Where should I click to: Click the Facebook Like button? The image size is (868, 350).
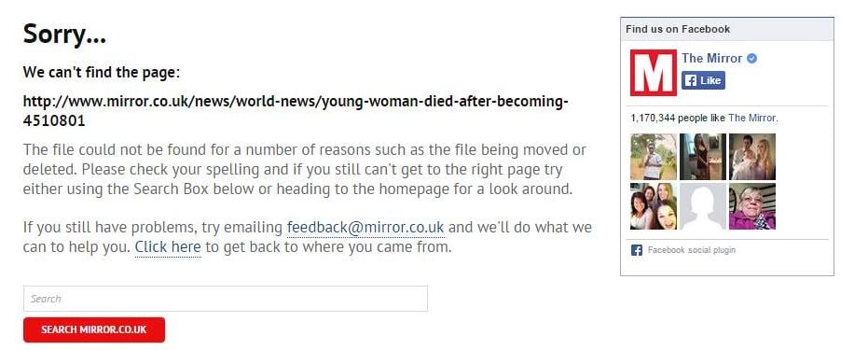tap(703, 80)
